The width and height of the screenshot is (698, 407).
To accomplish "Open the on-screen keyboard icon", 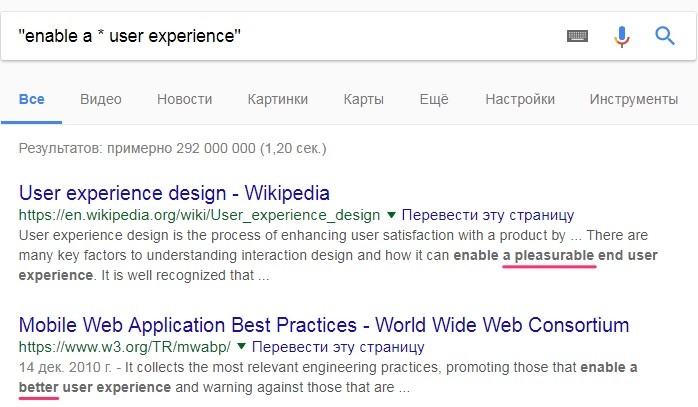I will click(x=577, y=36).
